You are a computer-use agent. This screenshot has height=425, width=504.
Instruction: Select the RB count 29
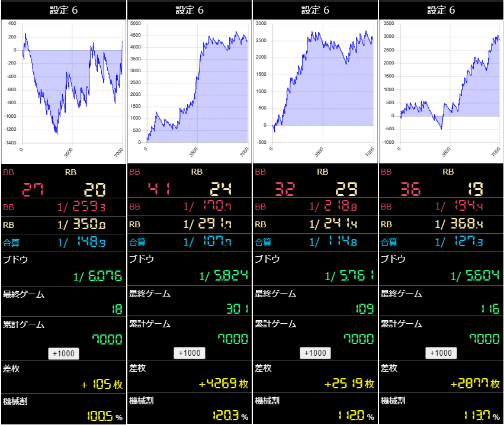[346, 189]
